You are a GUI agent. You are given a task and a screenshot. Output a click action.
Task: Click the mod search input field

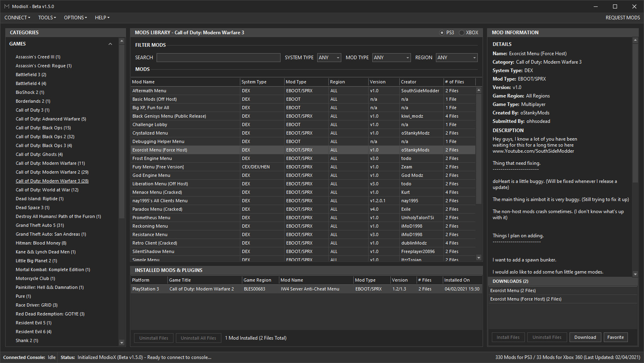tap(218, 58)
